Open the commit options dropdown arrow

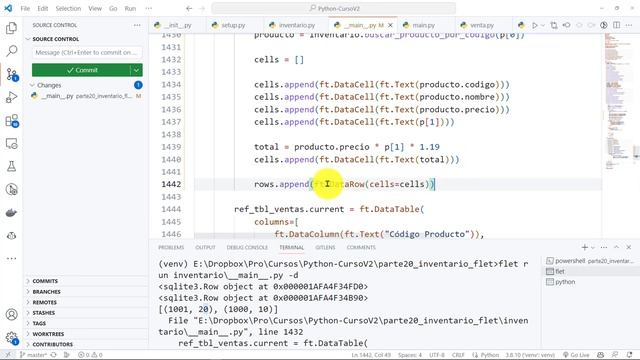pos(136,70)
